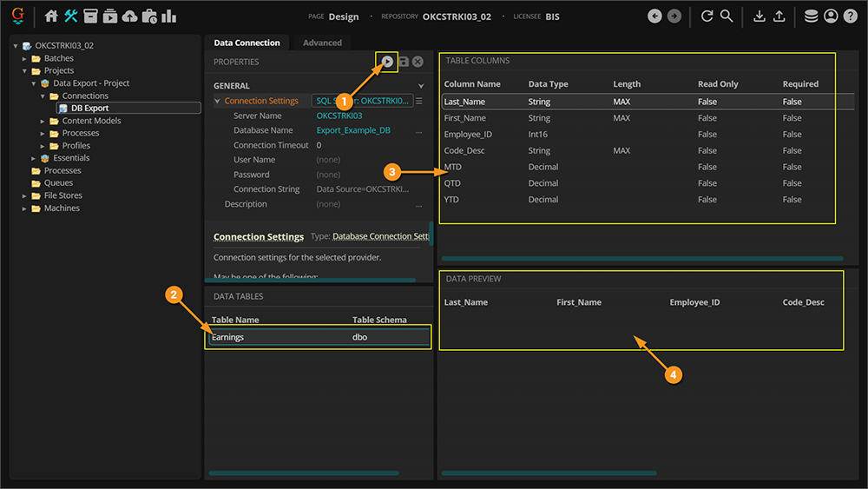Click the cloud upload icon in toolbar
868x489 pixels.
129,17
